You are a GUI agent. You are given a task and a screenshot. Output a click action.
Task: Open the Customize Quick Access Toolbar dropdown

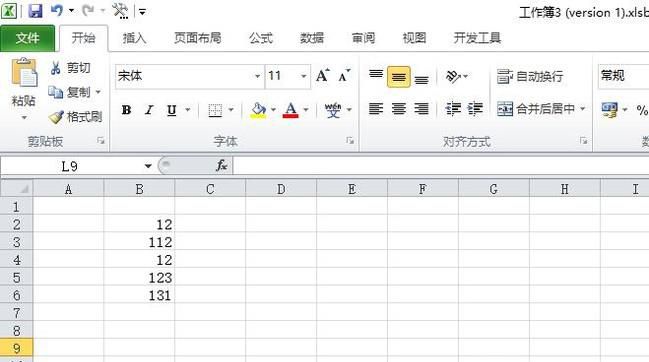(x=142, y=12)
